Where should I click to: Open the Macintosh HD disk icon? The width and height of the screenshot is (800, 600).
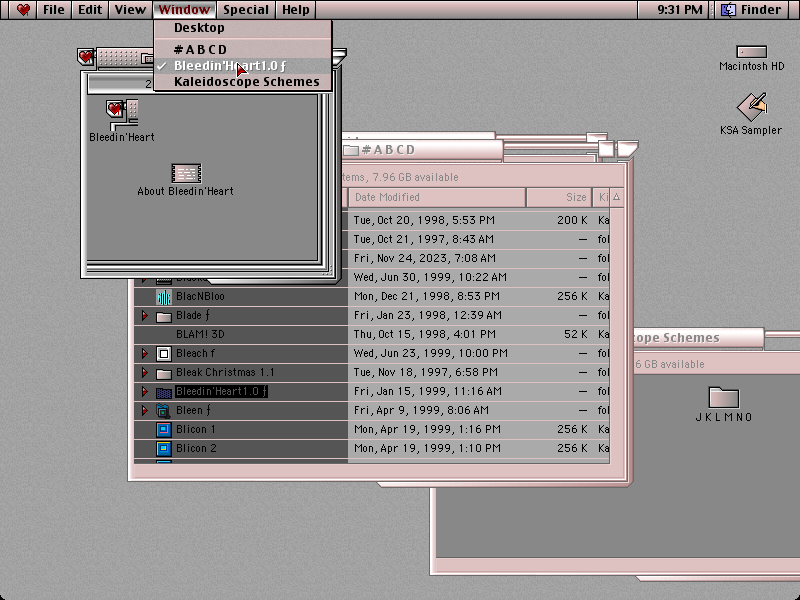coord(752,52)
